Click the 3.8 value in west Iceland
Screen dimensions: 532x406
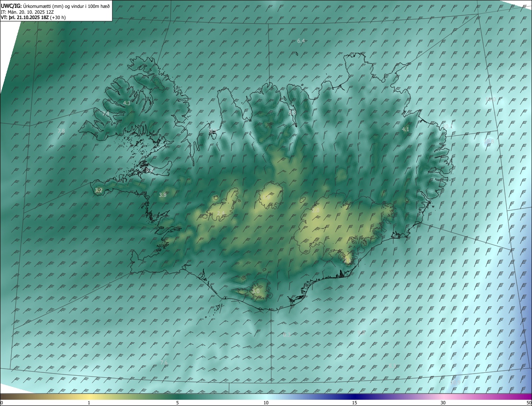(x=163, y=195)
